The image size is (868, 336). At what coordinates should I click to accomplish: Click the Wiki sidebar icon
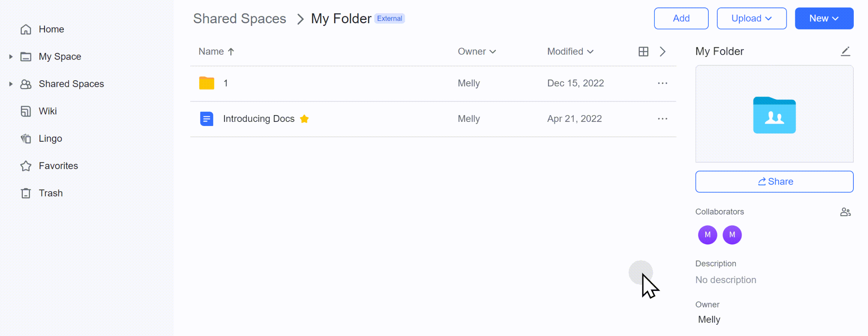pyautogui.click(x=26, y=111)
